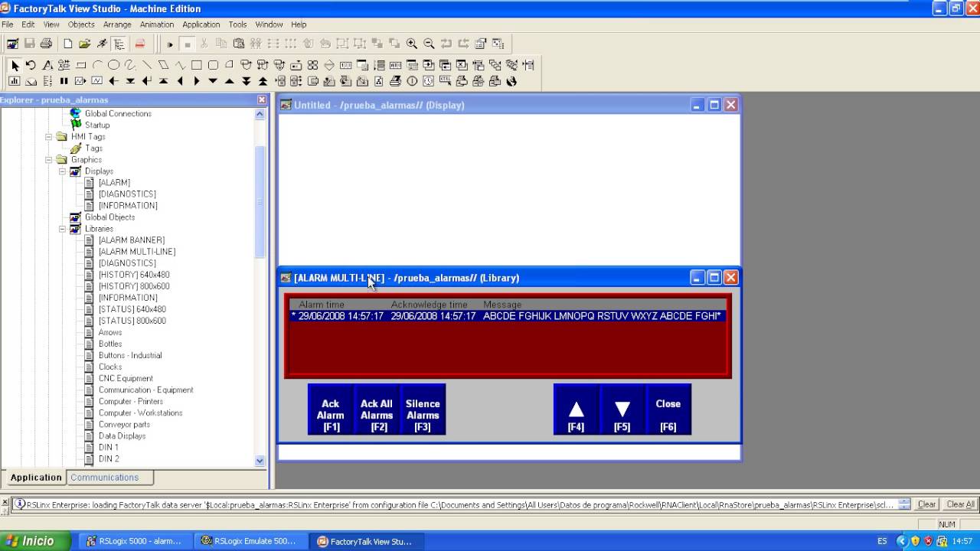Click the Stop test display square button
This screenshot has height=551, width=980.
coord(188,44)
